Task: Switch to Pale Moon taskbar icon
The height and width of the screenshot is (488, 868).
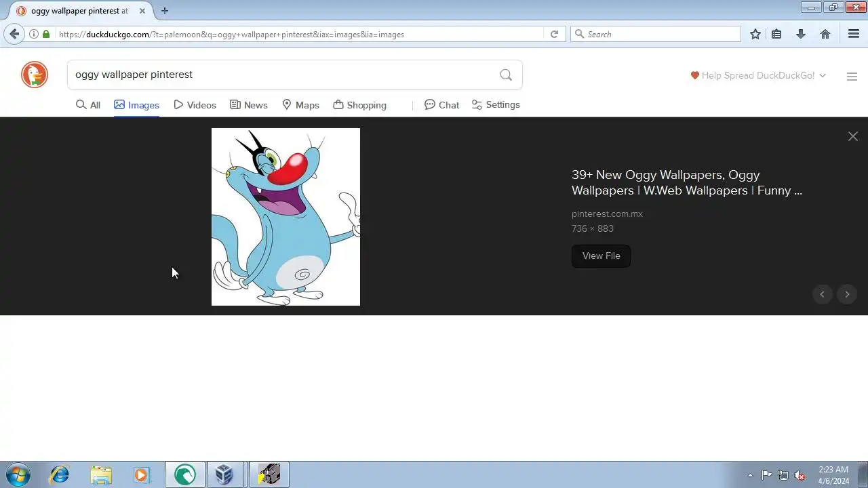Action: click(184, 474)
